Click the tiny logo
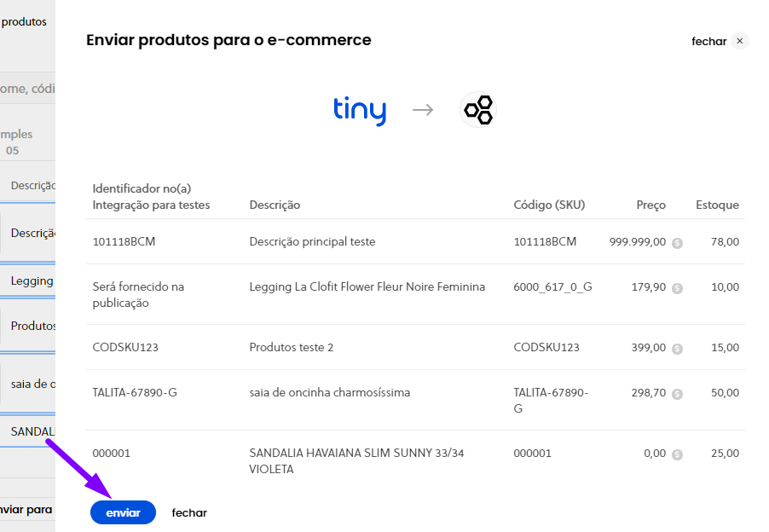 coord(360,110)
